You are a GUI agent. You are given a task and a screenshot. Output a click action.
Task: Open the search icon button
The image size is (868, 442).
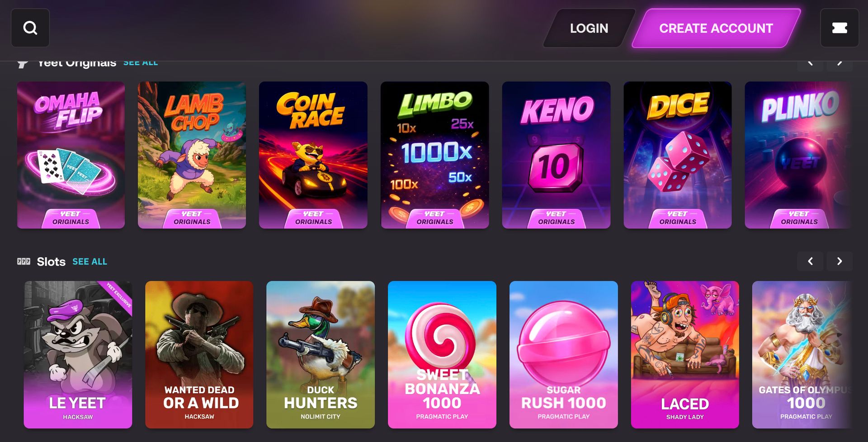pos(30,28)
